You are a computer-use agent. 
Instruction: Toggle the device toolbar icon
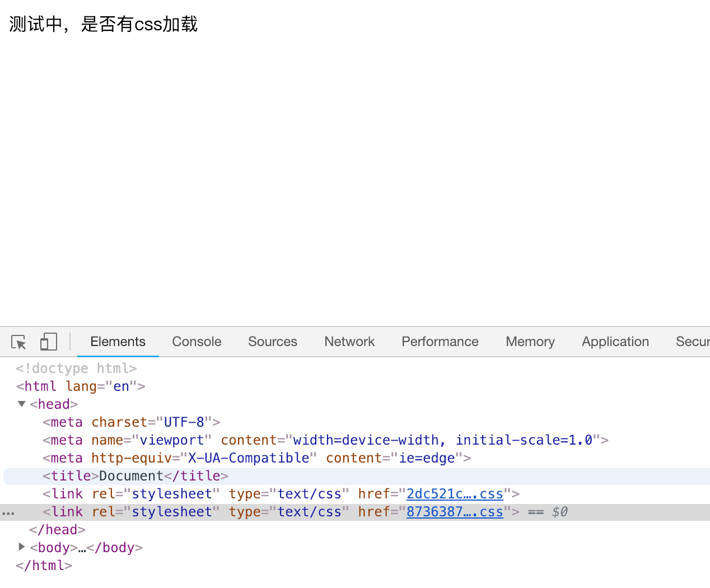click(49, 342)
